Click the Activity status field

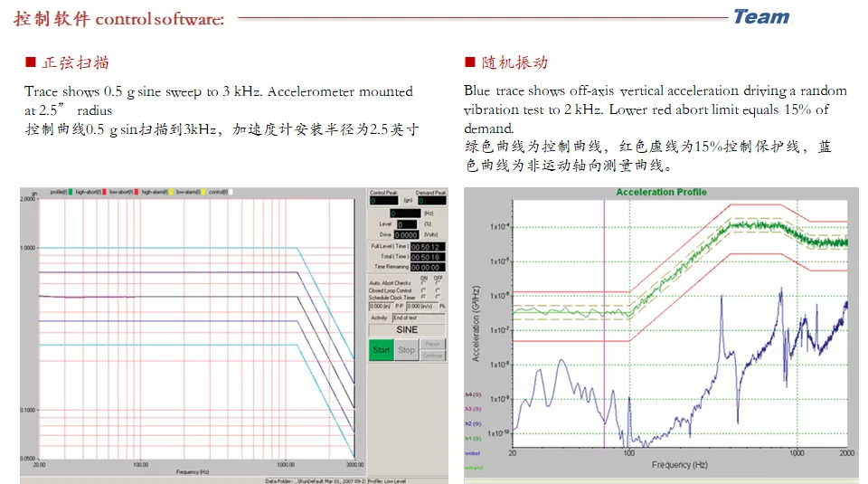[x=418, y=318]
